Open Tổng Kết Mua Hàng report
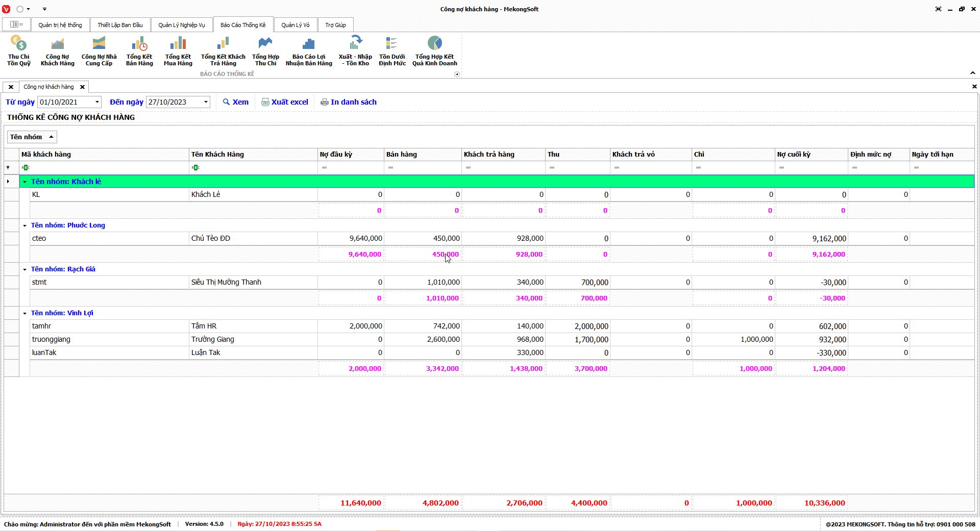This screenshot has height=531, width=980. click(178, 50)
